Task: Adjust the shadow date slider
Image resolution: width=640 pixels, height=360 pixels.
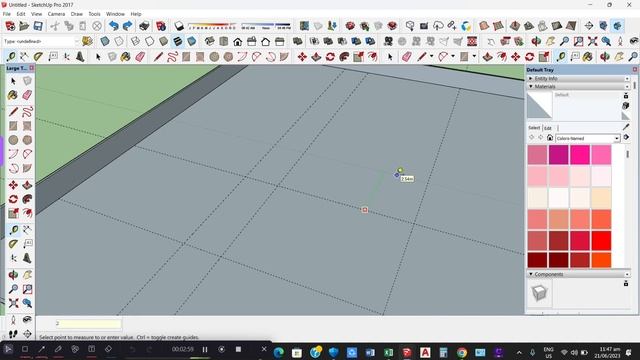Action: (212, 26)
